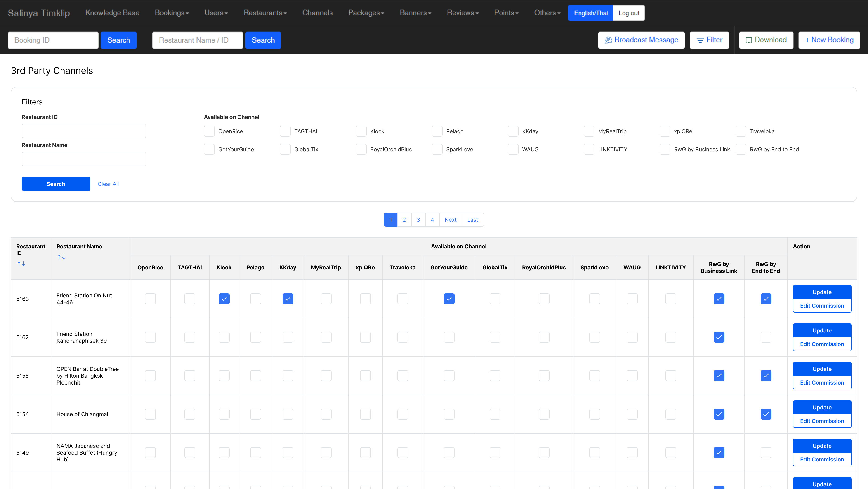868x489 pixels.
Task: Click the Clear All link
Action: coord(108,184)
